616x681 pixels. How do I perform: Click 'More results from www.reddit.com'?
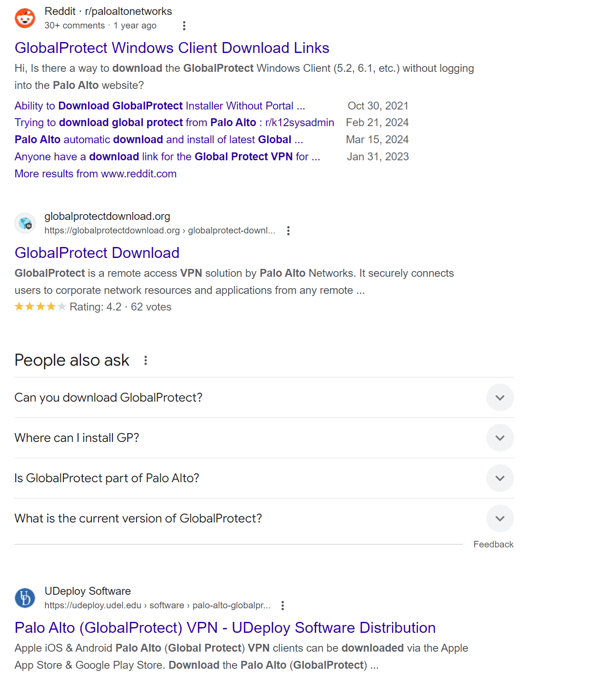pos(95,173)
